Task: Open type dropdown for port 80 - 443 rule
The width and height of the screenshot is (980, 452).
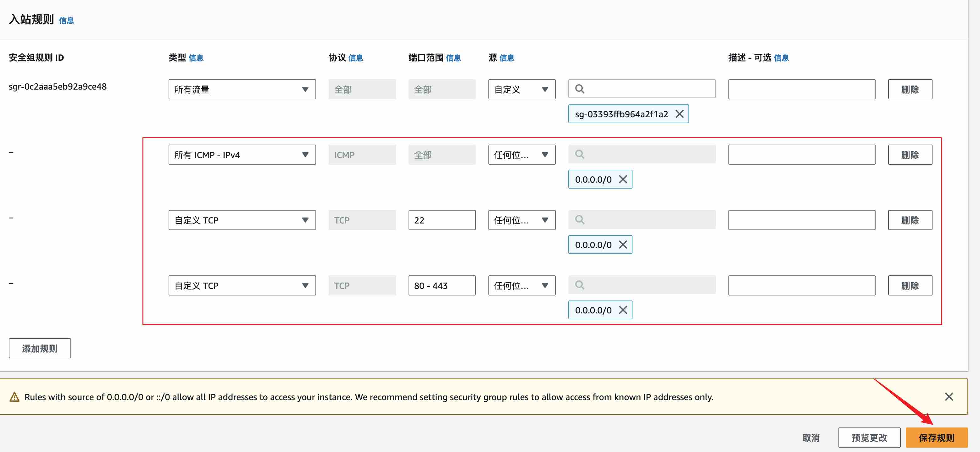Action: [x=242, y=285]
